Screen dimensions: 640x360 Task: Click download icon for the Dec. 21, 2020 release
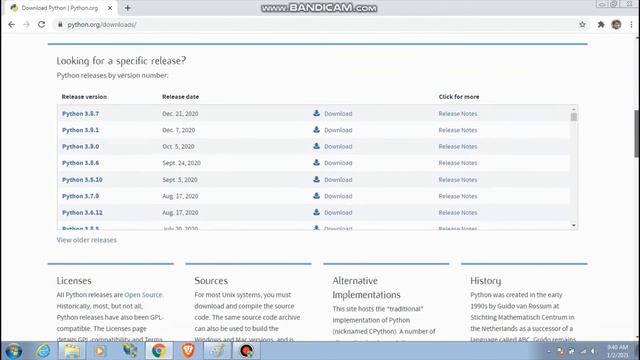click(316, 113)
